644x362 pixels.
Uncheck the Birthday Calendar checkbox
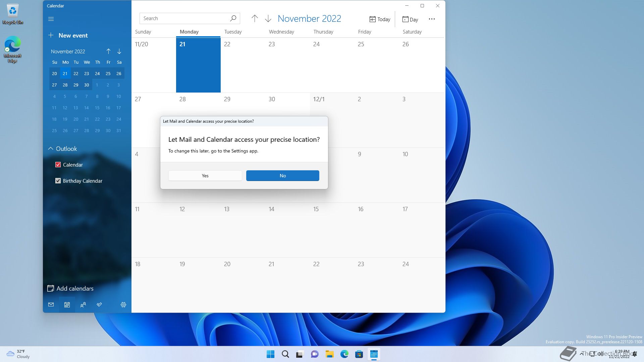[x=58, y=181]
